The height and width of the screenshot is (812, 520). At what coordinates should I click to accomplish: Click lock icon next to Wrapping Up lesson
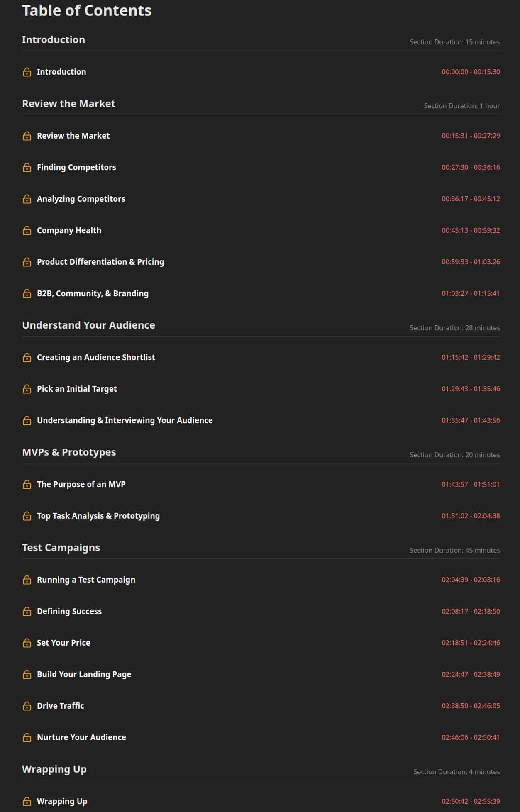pyautogui.click(x=27, y=801)
